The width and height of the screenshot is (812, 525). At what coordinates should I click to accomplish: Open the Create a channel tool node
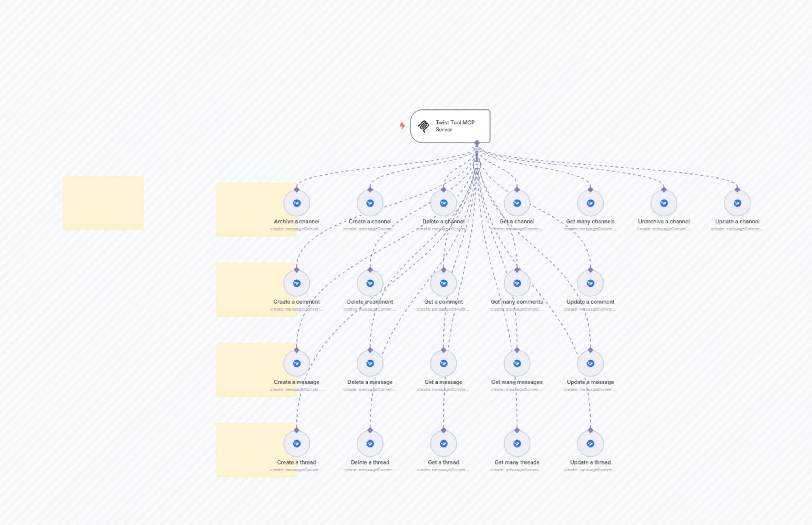click(x=370, y=203)
